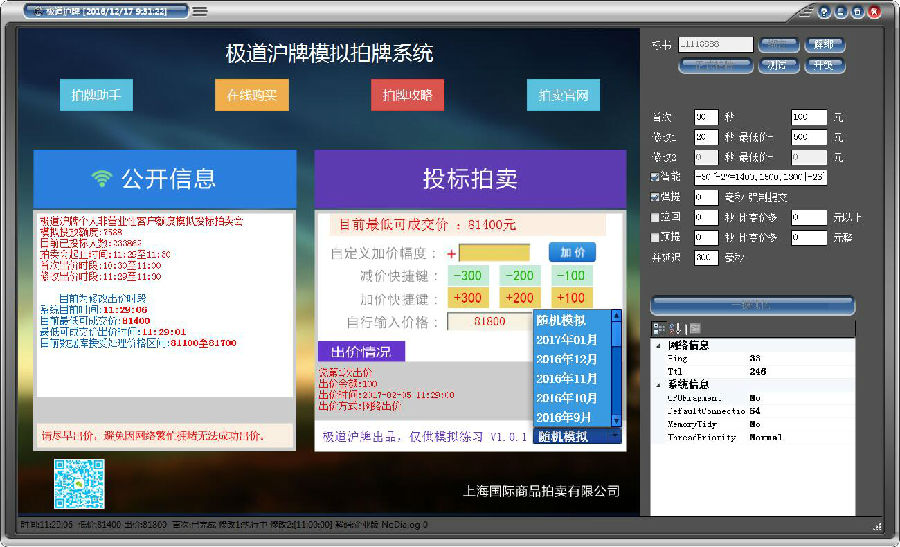
Task: Click the -200 price shortcut
Action: click(x=519, y=276)
